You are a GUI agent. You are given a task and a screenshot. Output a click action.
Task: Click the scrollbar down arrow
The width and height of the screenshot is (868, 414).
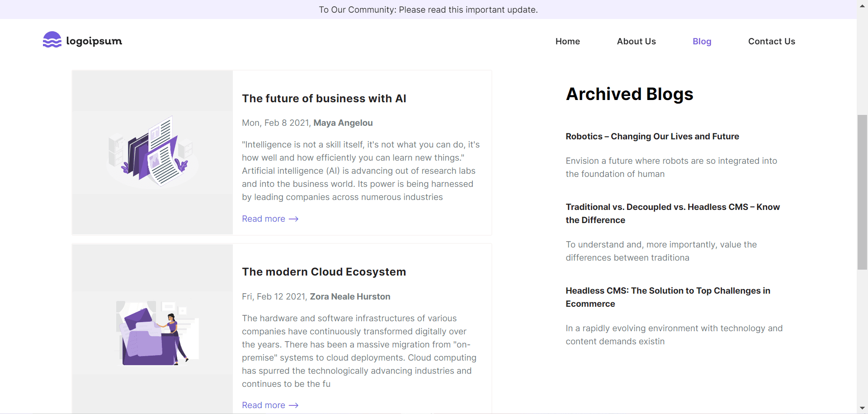(862, 408)
